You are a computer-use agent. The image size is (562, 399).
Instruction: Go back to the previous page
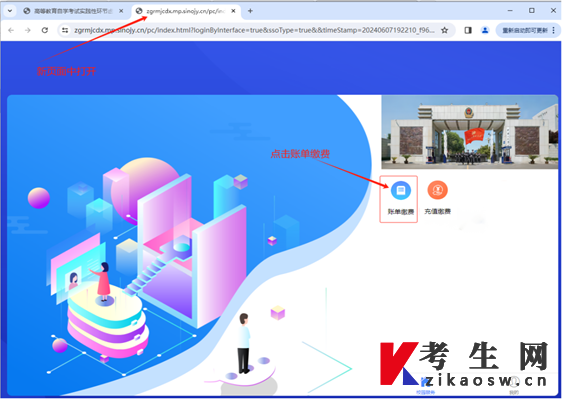pyautogui.click(x=11, y=30)
